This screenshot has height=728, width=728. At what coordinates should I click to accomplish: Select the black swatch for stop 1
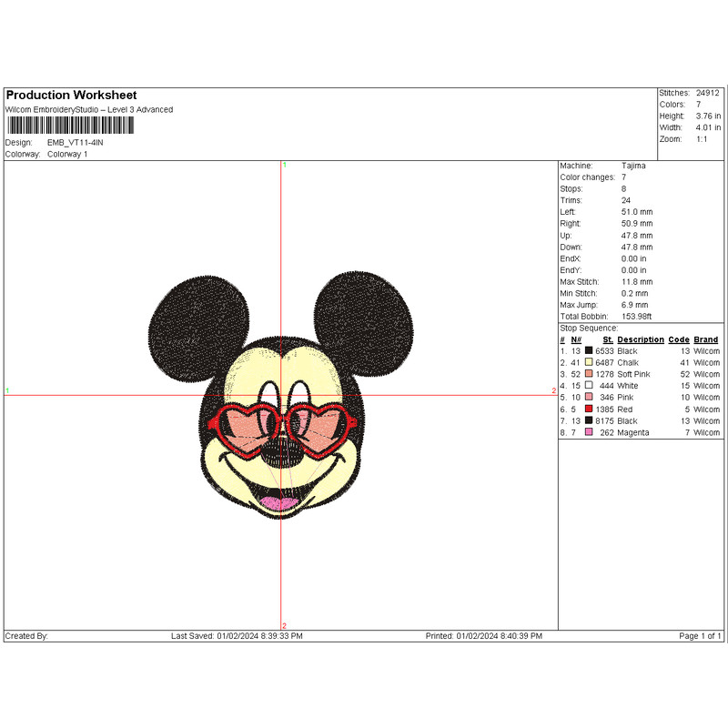tap(589, 350)
